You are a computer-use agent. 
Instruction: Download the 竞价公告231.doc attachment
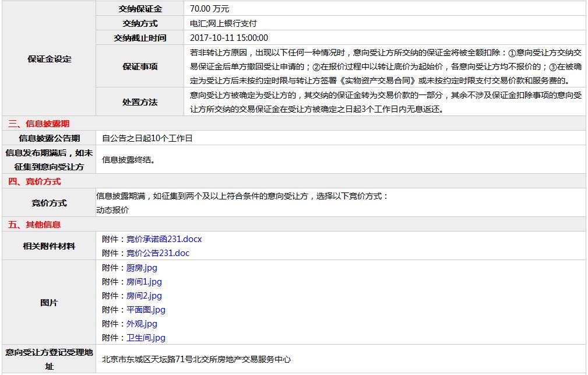point(157,253)
